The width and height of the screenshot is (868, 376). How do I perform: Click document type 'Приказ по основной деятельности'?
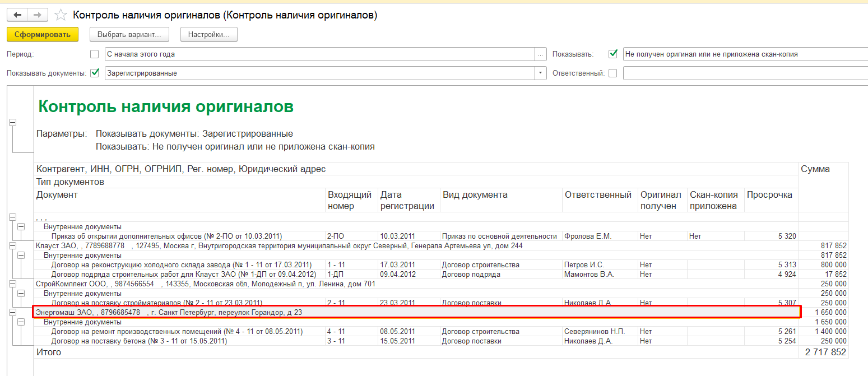[x=499, y=236]
